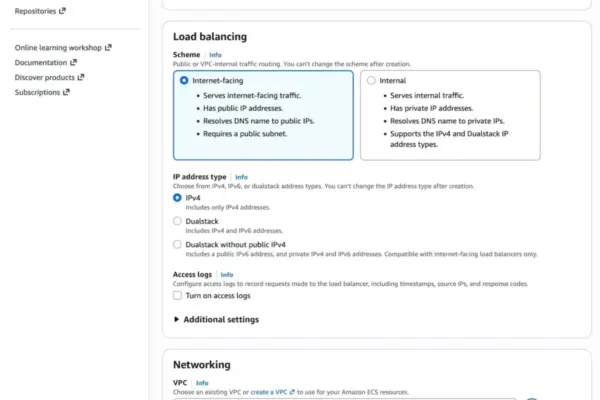Expand the Additional settings section
This screenshot has height=400, width=600.
(x=217, y=319)
